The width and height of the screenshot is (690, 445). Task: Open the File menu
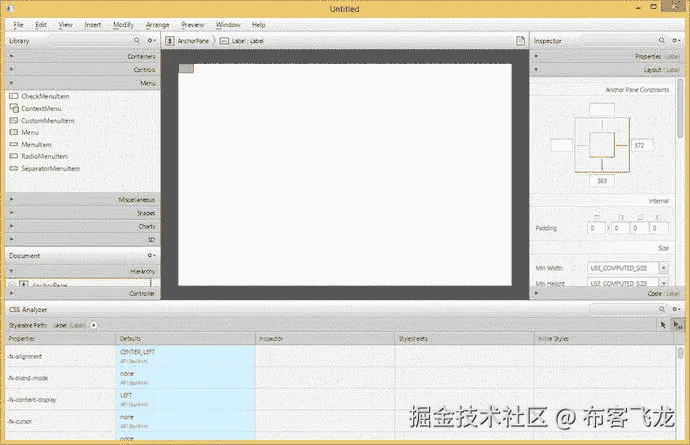[18, 25]
